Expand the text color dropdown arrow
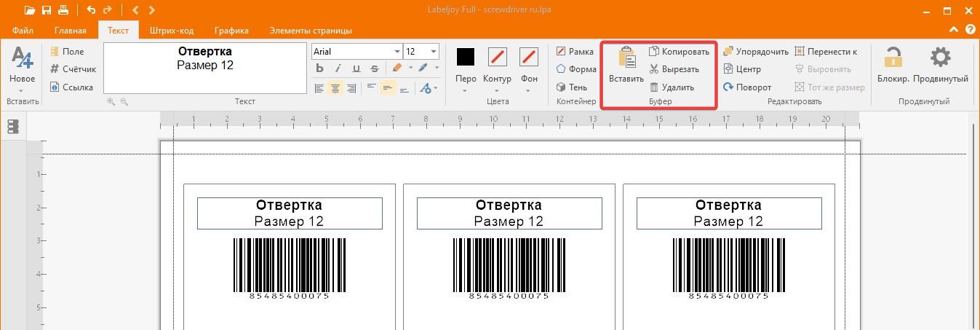 click(x=436, y=68)
